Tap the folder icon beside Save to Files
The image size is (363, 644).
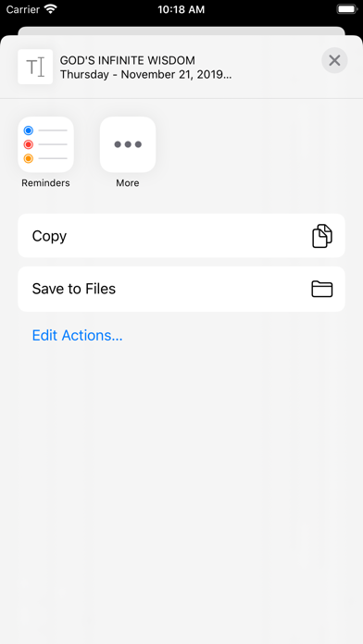point(322,289)
